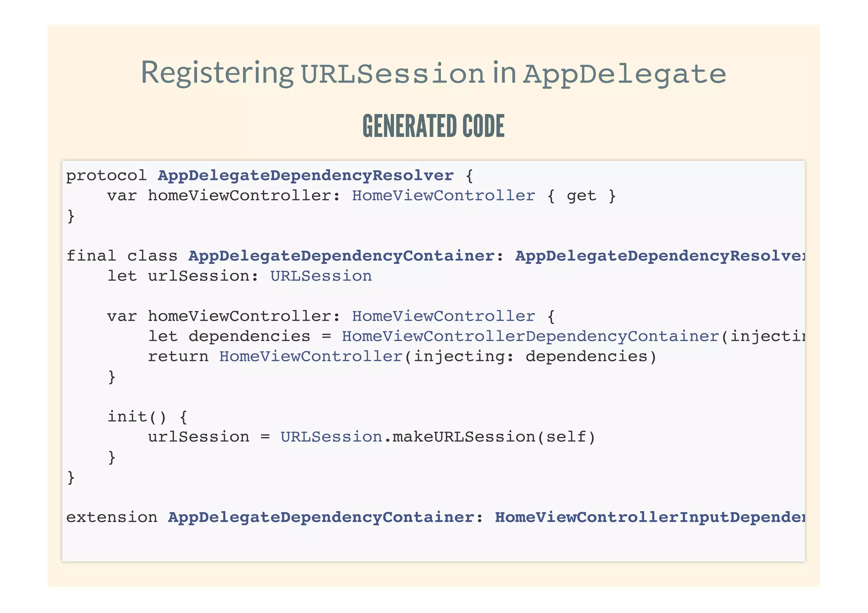Click the line 'protocol AppDelegateDependencyResolver {'

[270, 175]
